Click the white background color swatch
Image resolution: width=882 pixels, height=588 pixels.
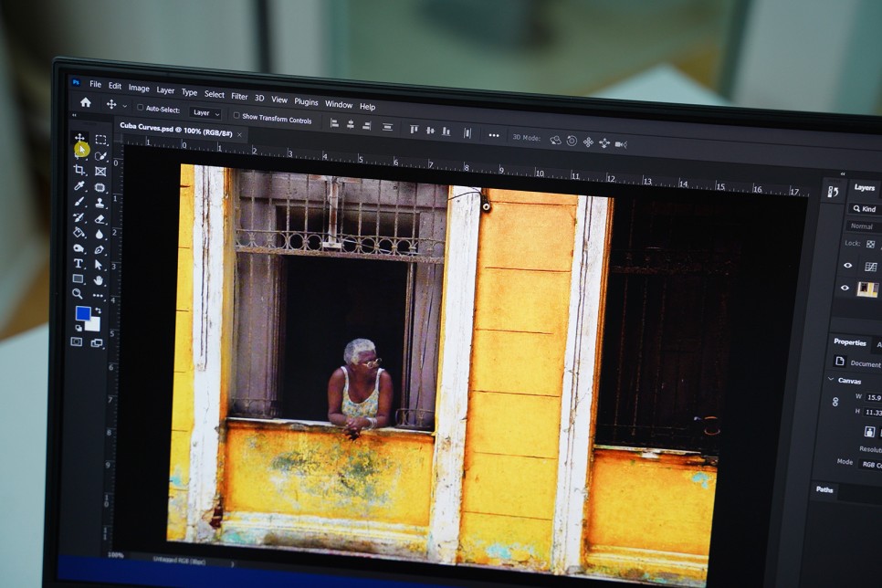(95, 325)
